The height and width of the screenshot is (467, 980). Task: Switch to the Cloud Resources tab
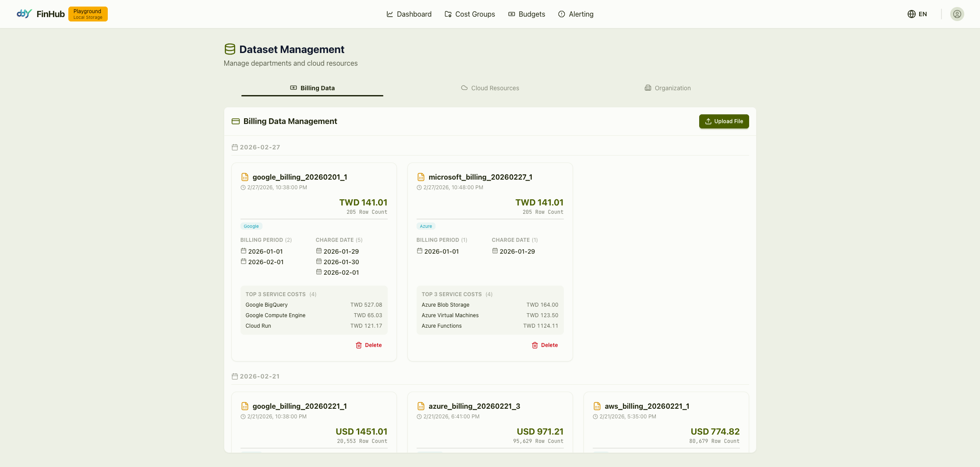click(490, 88)
